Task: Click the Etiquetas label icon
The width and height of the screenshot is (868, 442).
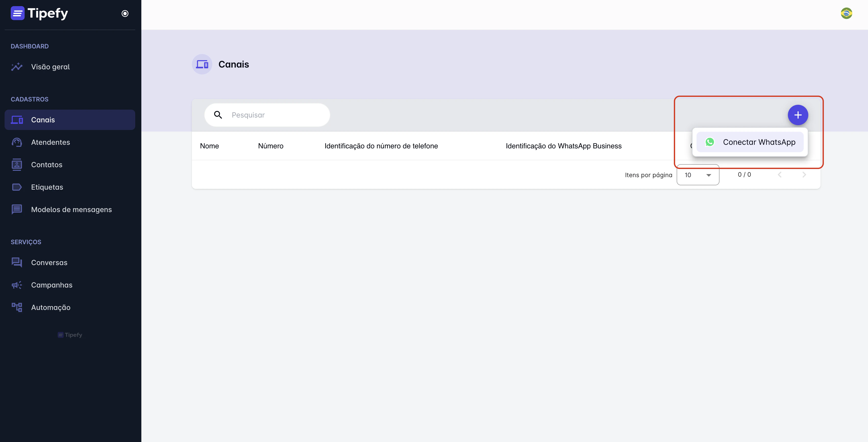Action: click(17, 187)
